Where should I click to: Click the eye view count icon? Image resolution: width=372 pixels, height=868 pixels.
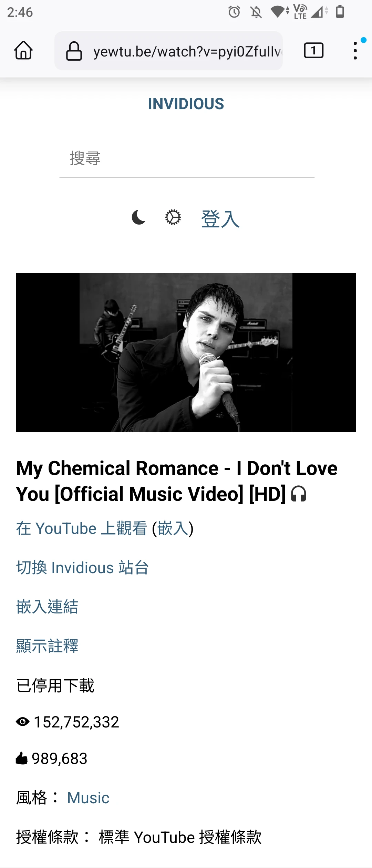23,722
